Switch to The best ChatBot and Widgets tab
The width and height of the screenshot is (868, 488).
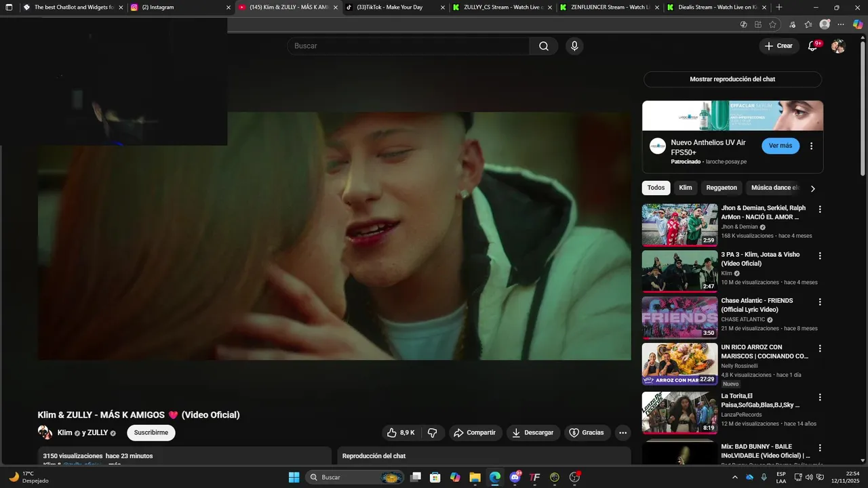[x=72, y=7]
